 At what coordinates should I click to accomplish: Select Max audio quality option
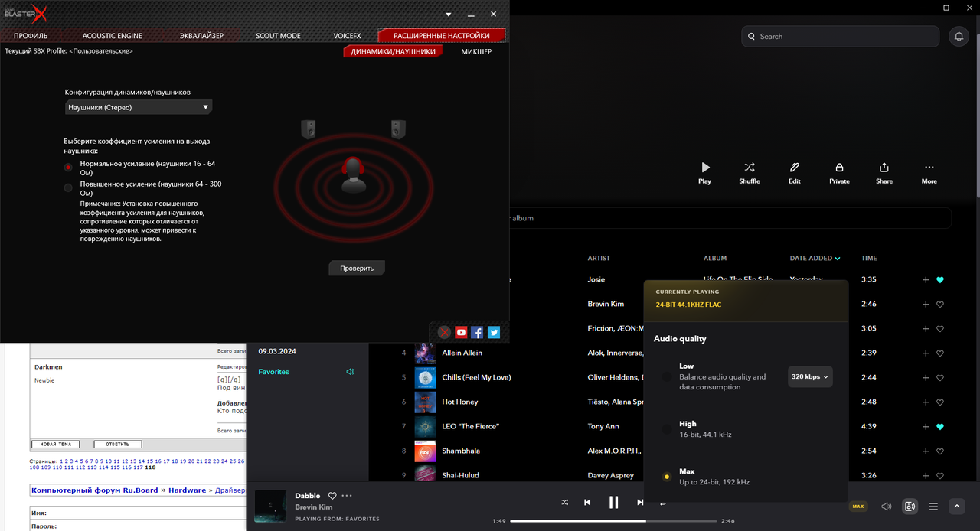pyautogui.click(x=667, y=477)
